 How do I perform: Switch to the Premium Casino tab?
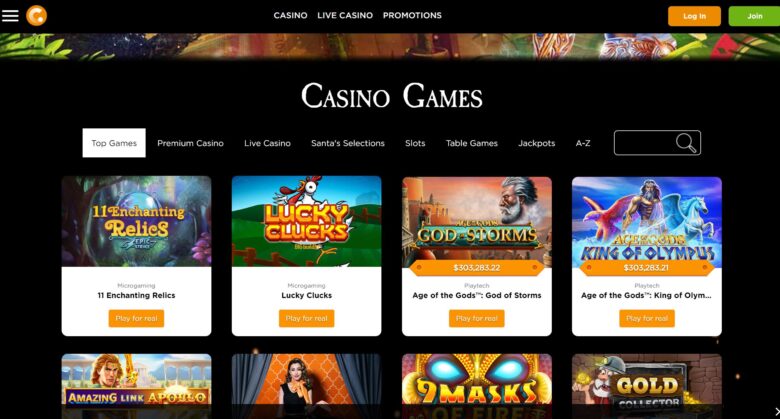191,143
